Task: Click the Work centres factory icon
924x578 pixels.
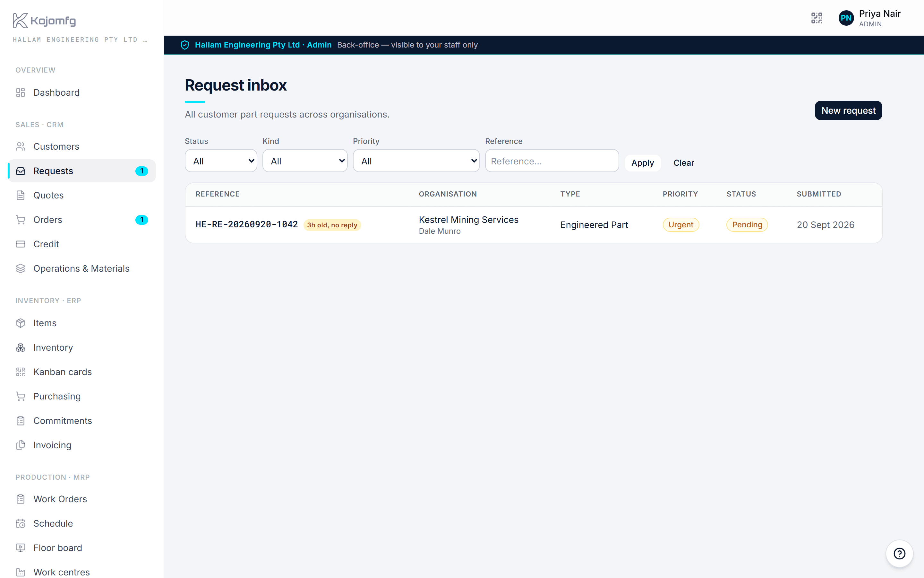Action: click(21, 572)
